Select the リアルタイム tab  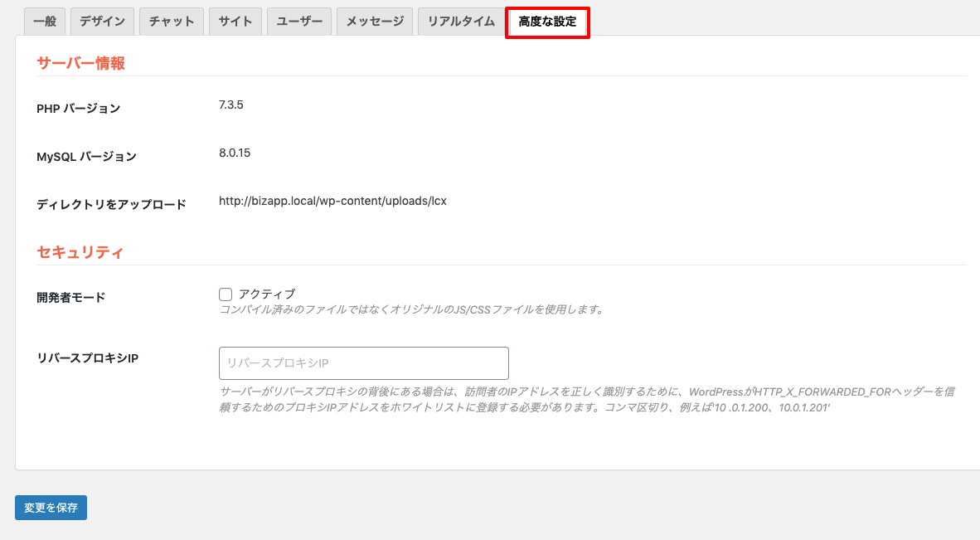coord(461,22)
